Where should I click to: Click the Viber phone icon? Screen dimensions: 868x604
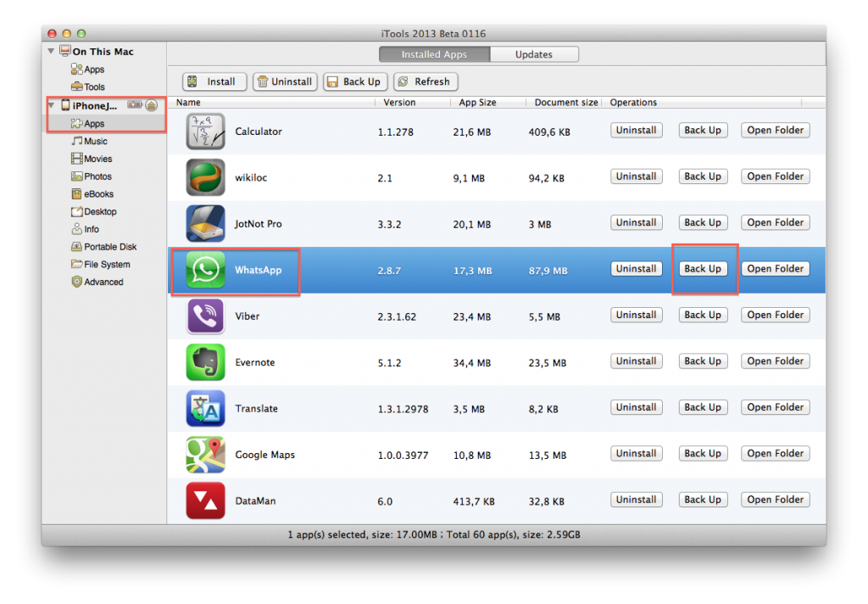pos(205,316)
